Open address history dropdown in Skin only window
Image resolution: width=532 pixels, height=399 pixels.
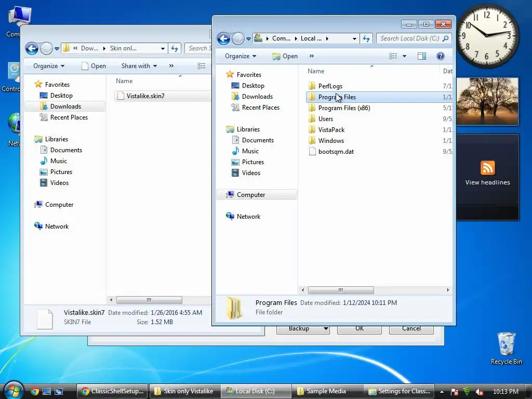pyautogui.click(x=163, y=48)
